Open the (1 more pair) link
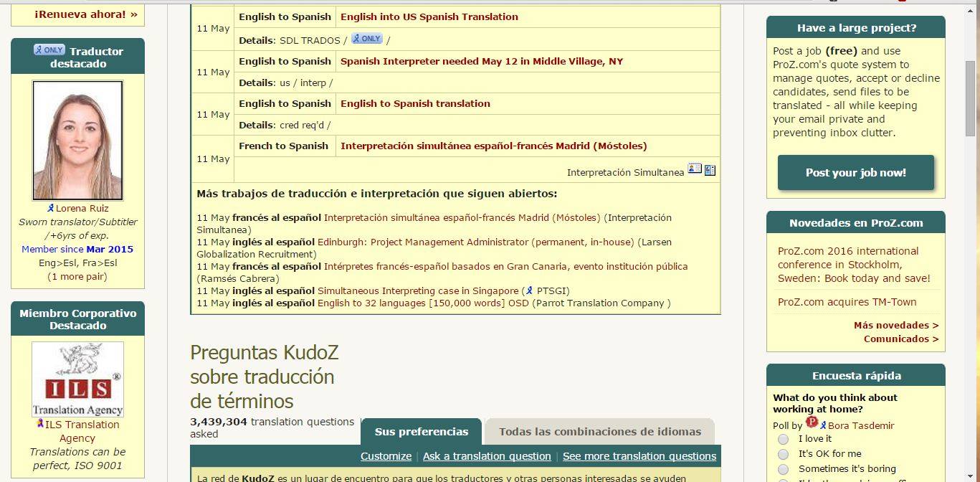Viewport: 980px width, 482px height. click(77, 277)
